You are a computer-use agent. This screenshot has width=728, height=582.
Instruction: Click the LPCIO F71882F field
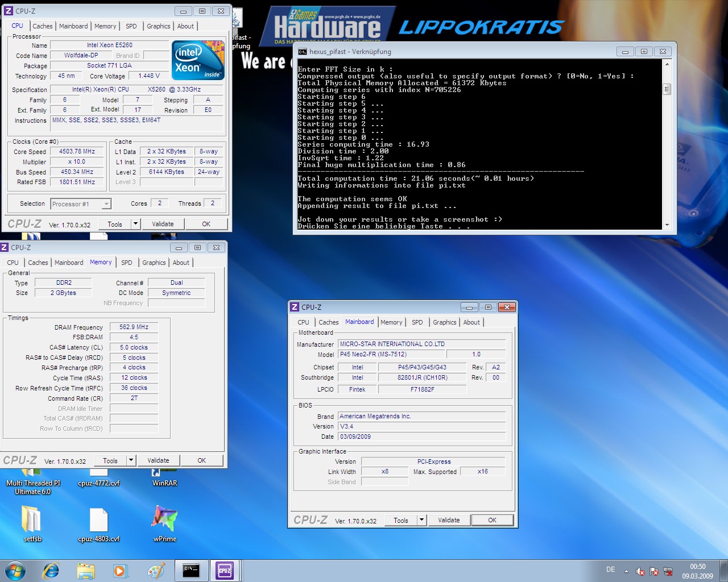[x=422, y=389]
